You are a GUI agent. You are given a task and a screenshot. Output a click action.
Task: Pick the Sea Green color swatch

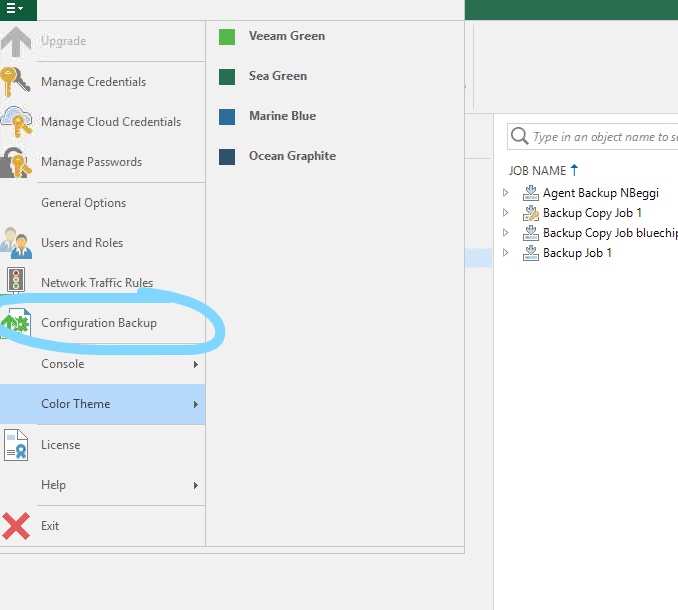[x=227, y=77]
